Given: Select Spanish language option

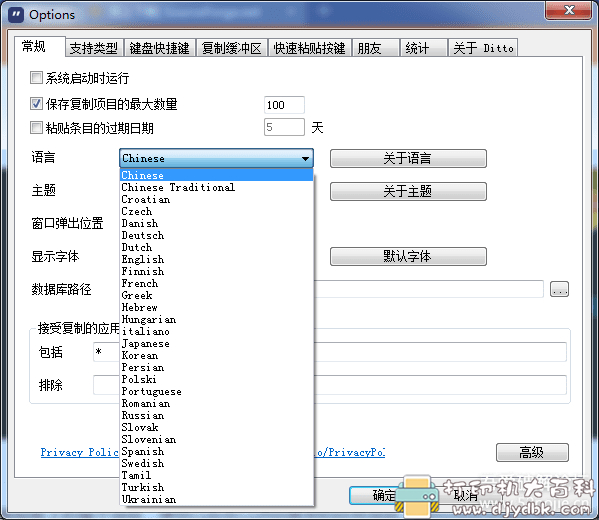Looking at the screenshot, I should [x=217, y=452].
